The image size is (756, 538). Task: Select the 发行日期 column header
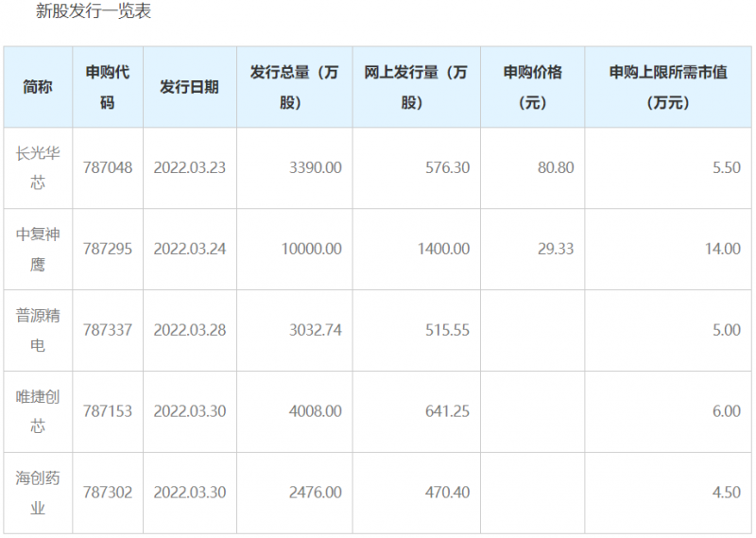[x=190, y=87]
